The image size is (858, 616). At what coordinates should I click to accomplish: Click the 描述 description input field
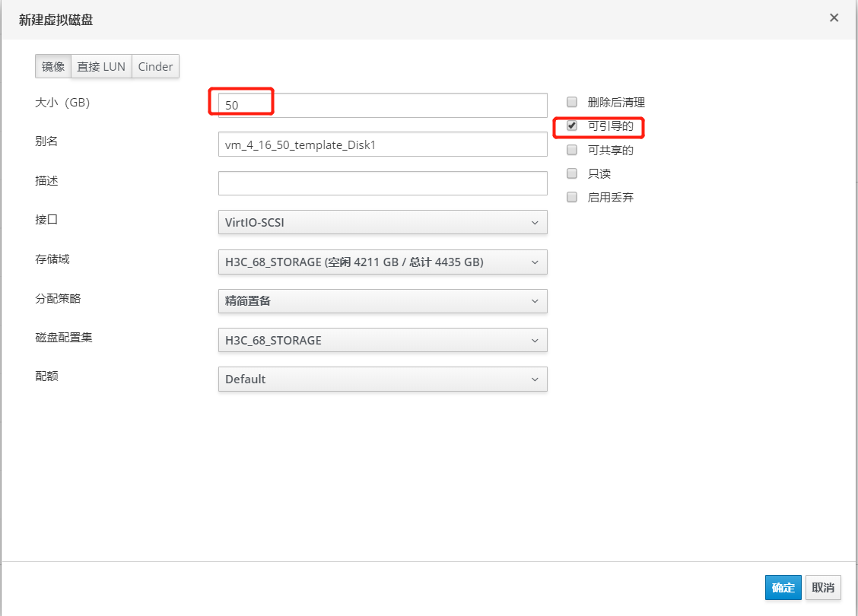click(382, 183)
